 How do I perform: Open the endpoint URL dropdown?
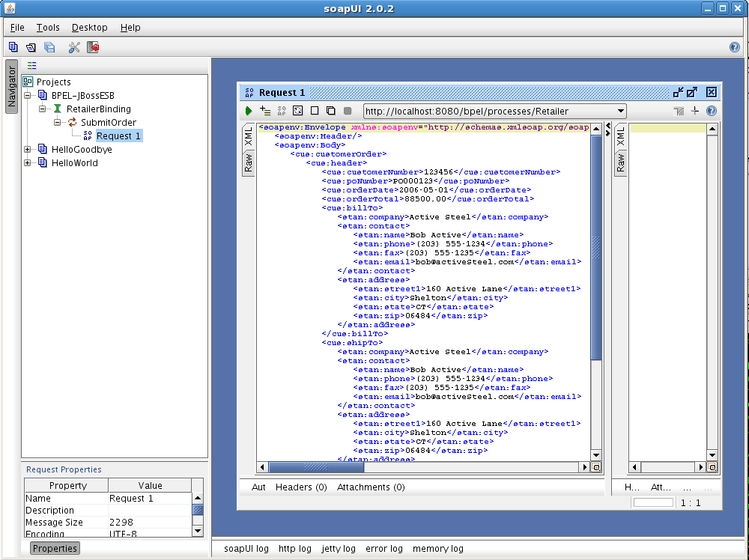point(620,112)
